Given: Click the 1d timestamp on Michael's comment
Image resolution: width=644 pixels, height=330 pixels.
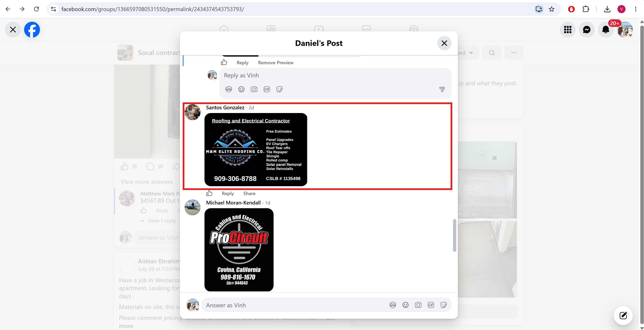Looking at the screenshot, I should tap(268, 203).
